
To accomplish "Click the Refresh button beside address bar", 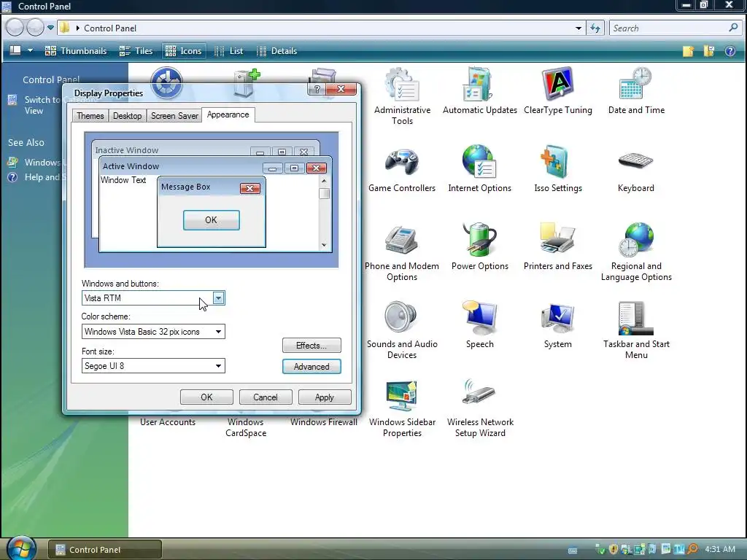I will (595, 28).
